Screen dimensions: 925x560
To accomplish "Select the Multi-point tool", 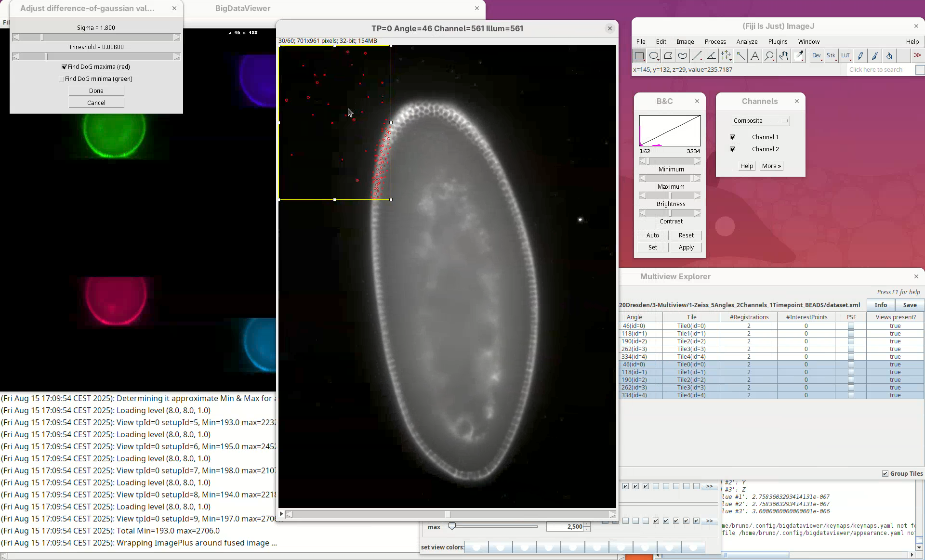I will click(x=726, y=56).
